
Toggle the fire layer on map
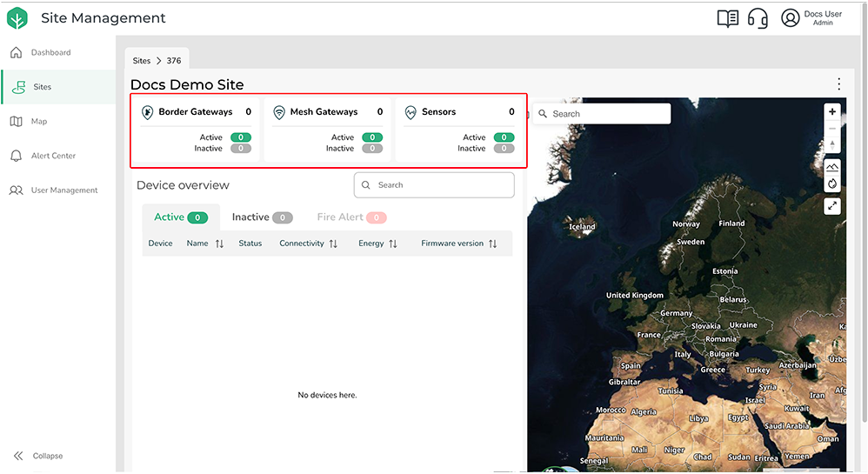pyautogui.click(x=832, y=184)
